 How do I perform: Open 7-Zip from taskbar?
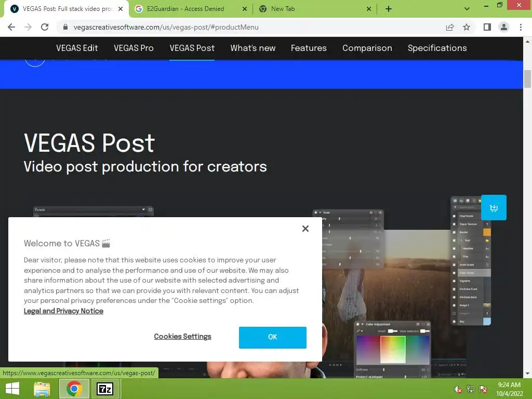(104, 389)
